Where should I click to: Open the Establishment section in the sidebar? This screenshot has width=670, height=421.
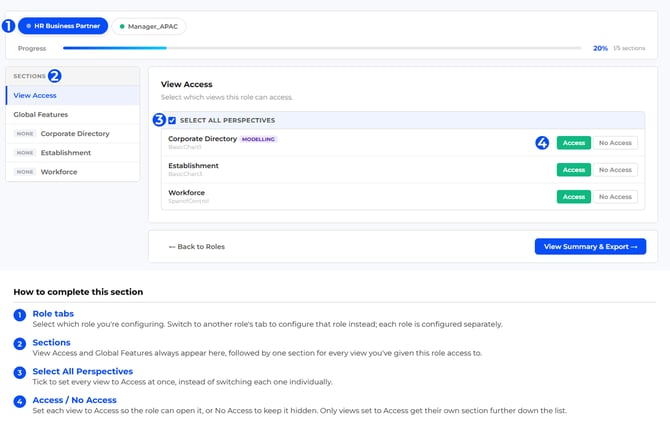pos(73,153)
